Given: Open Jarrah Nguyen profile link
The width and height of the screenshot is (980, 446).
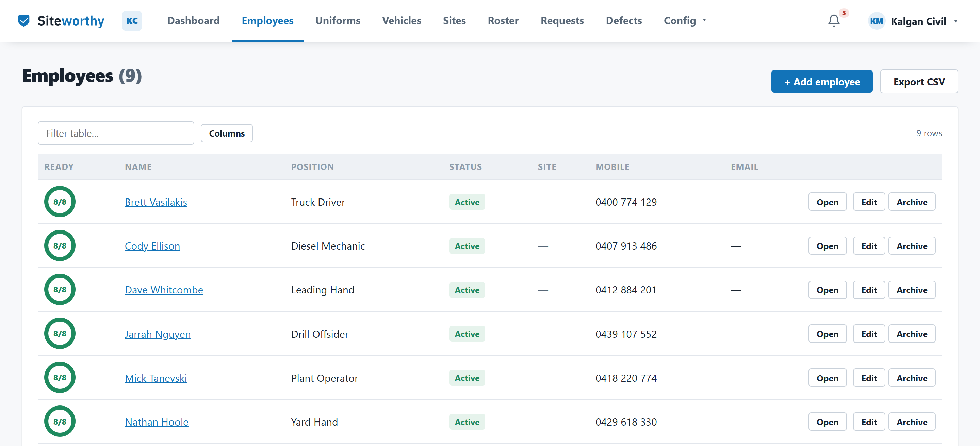Looking at the screenshot, I should point(158,334).
